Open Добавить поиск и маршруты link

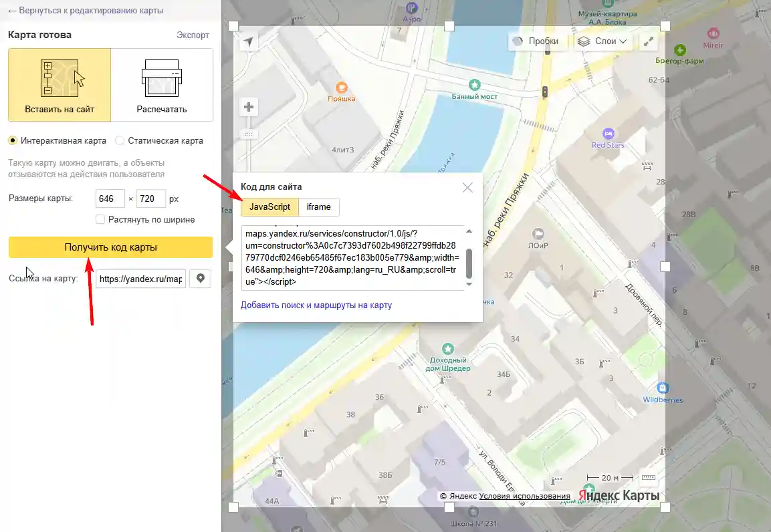click(316, 305)
